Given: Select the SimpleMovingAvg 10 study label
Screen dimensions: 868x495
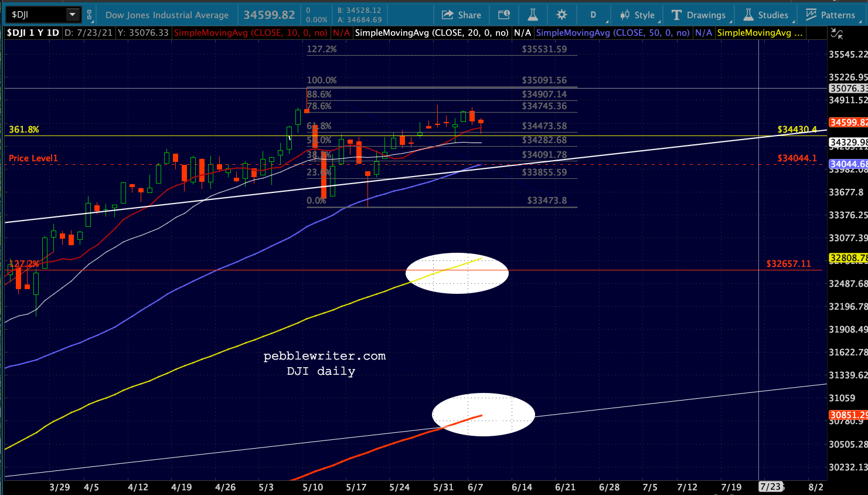Looking at the screenshot, I should [251, 33].
